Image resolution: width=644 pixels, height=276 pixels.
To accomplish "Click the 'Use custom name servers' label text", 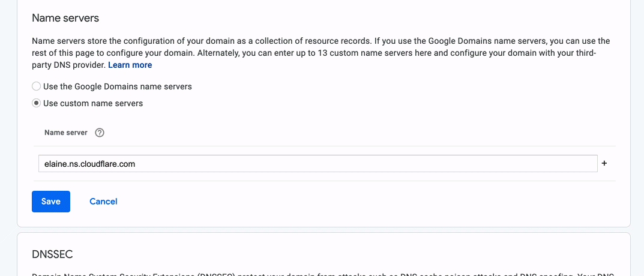I will pyautogui.click(x=93, y=103).
